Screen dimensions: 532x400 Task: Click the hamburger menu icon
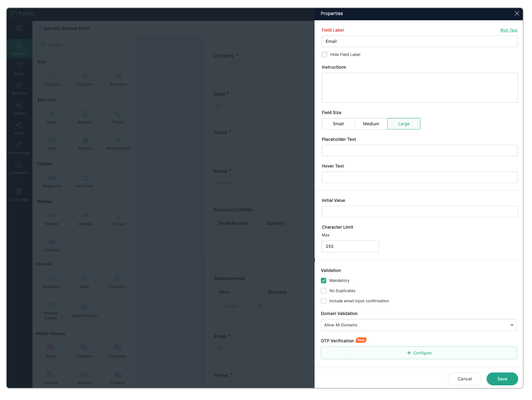coord(19,28)
